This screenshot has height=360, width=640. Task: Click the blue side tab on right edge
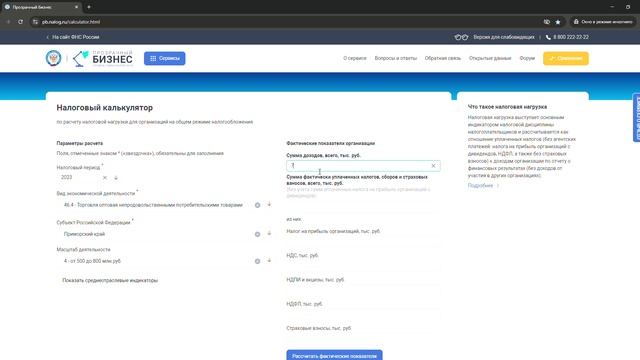tap(636, 118)
